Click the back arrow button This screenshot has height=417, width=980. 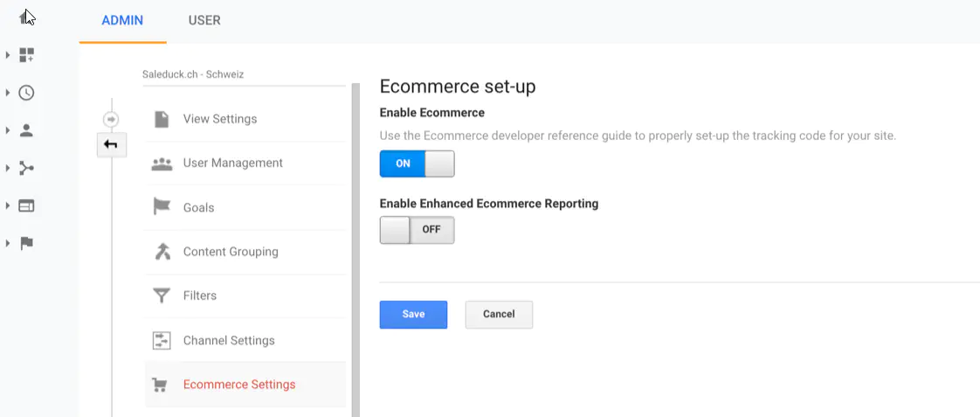click(111, 145)
